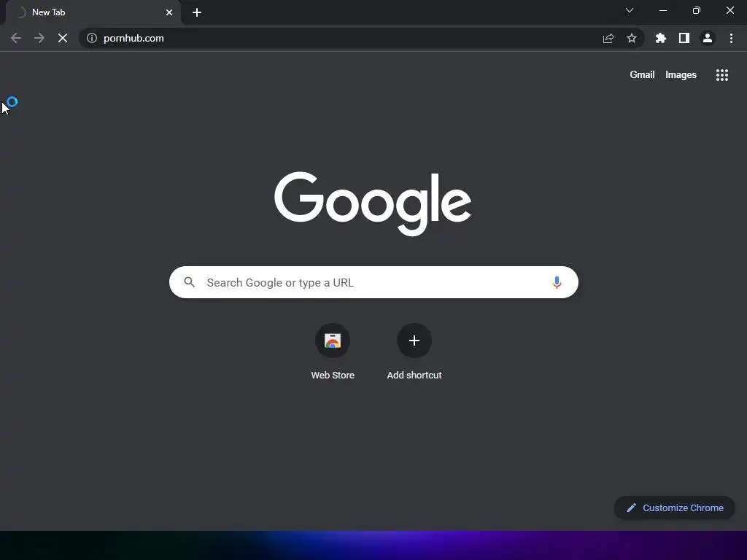Go back using the back arrow

coord(16,38)
